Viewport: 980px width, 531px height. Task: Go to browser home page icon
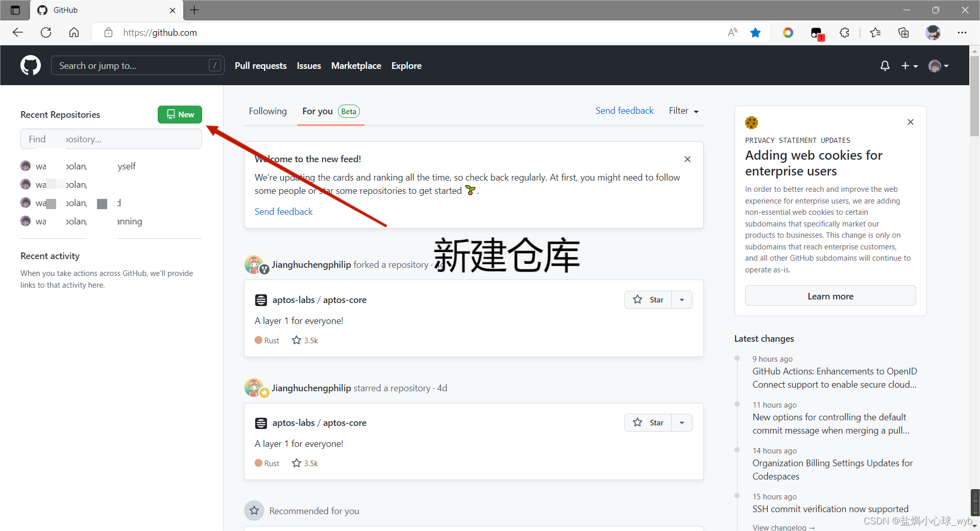coord(74,33)
